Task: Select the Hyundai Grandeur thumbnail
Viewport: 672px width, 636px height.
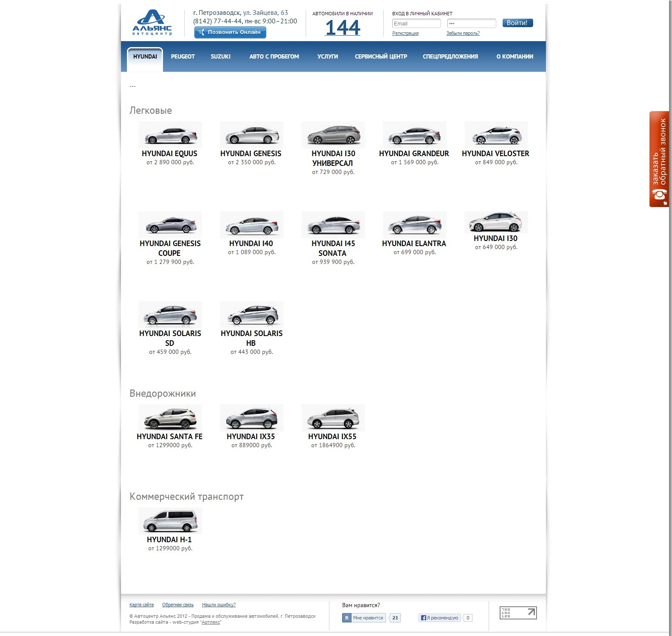Action: click(415, 135)
